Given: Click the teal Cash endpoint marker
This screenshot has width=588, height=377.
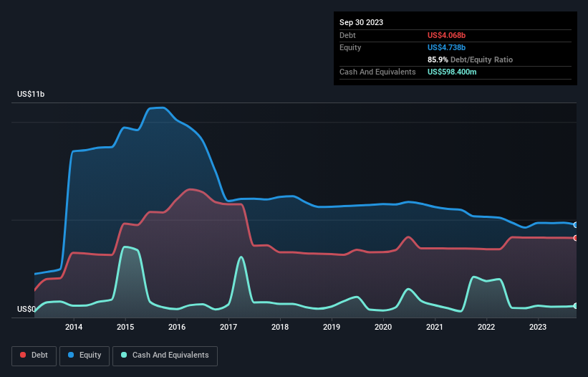Looking at the screenshot, I should click(576, 306).
